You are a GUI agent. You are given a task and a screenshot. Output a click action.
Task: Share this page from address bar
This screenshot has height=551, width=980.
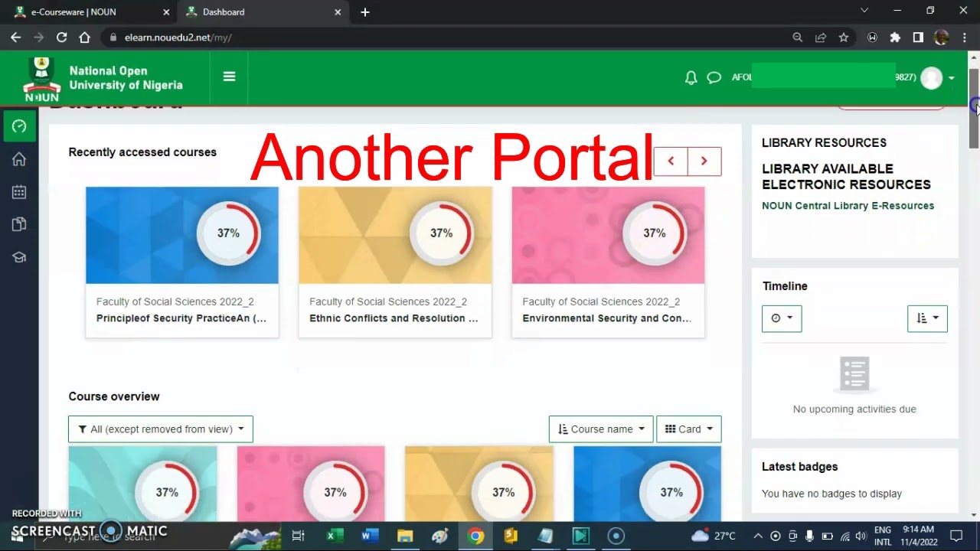pyautogui.click(x=821, y=37)
